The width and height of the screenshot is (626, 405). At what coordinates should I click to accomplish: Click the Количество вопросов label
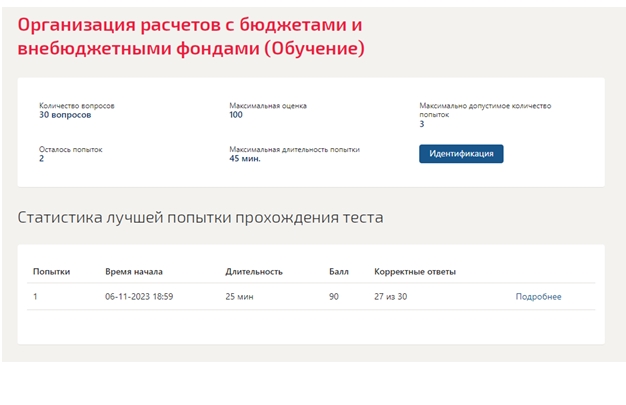[x=77, y=106]
